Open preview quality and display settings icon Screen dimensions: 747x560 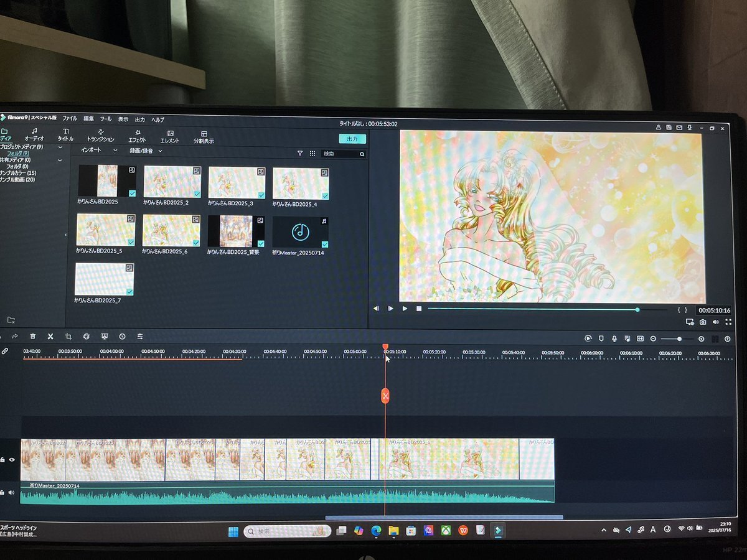coord(690,322)
